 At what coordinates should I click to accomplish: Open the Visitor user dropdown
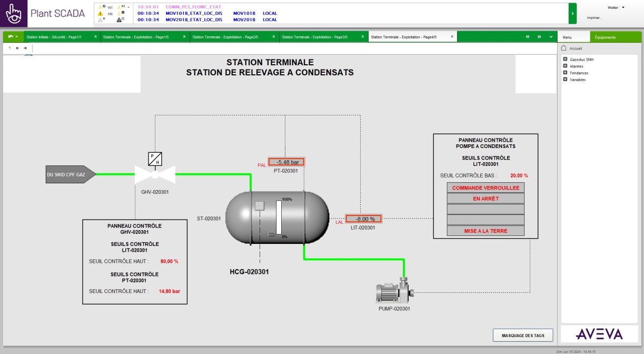pos(623,7)
